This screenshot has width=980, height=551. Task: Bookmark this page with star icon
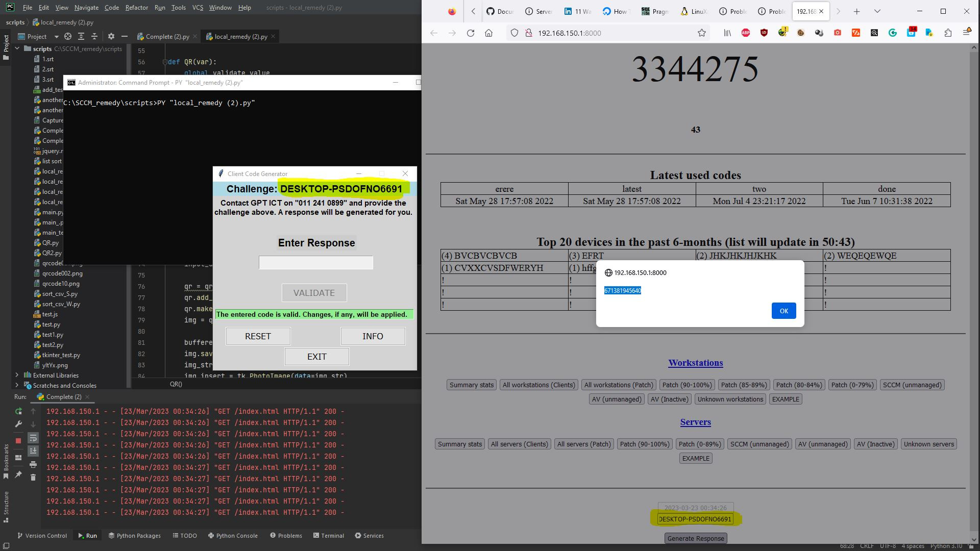pos(702,33)
